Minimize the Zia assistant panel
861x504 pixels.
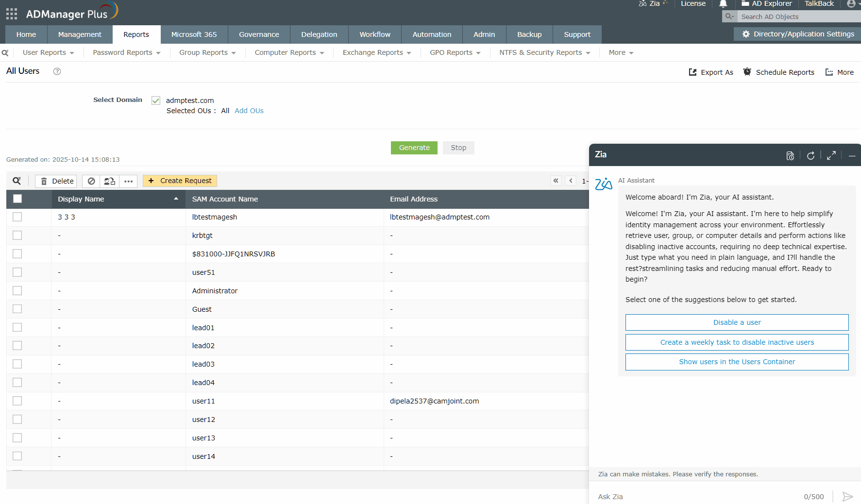point(852,156)
